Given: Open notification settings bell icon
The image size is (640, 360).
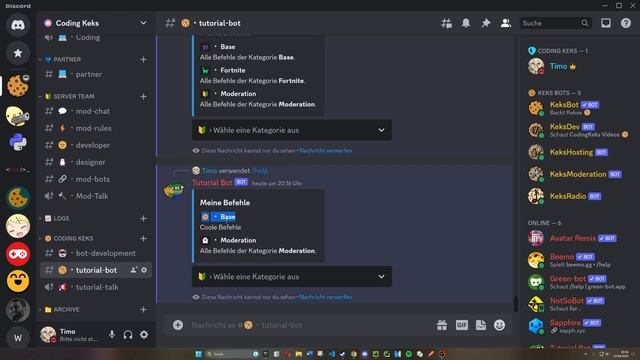Looking at the screenshot, I should click(466, 23).
